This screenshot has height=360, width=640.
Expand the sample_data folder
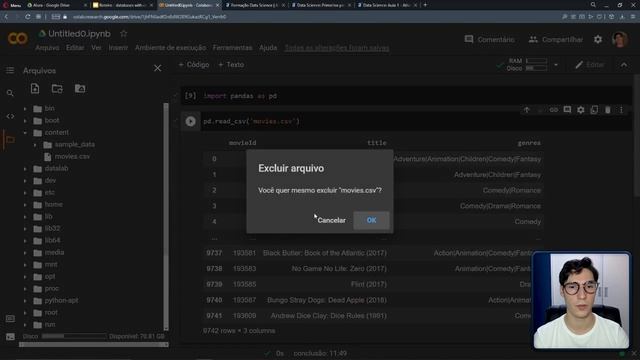click(35, 144)
